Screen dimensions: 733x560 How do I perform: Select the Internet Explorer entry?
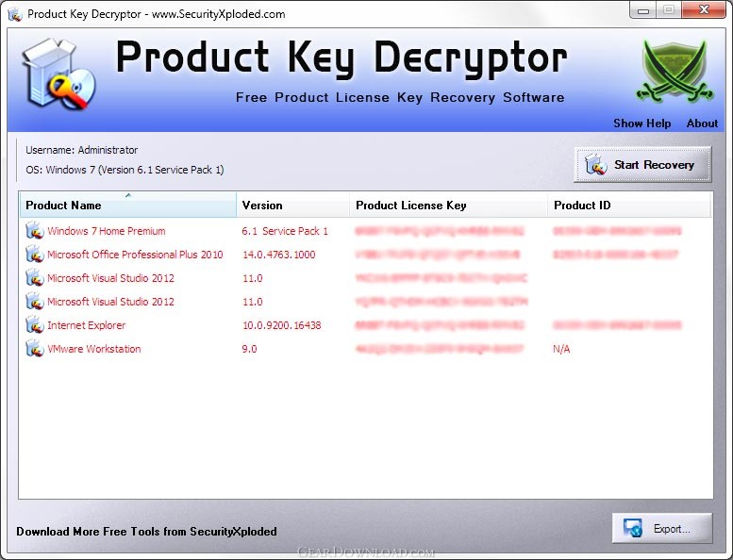point(87,325)
